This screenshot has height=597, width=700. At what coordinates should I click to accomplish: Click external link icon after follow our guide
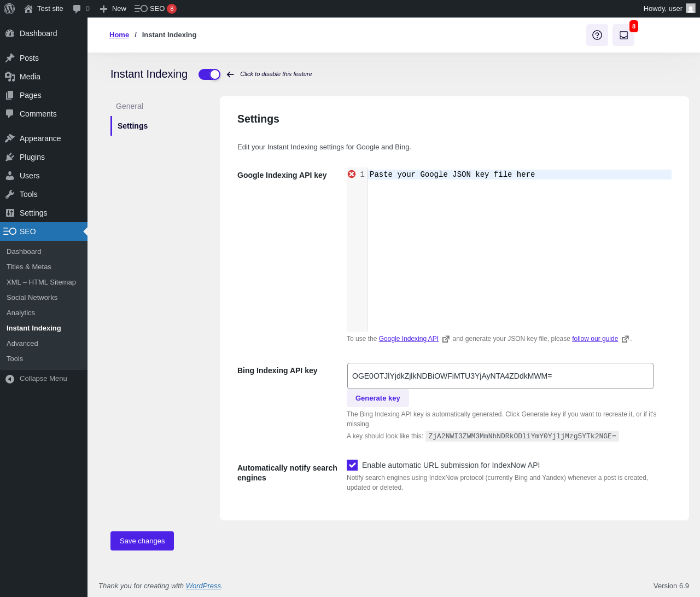(625, 339)
